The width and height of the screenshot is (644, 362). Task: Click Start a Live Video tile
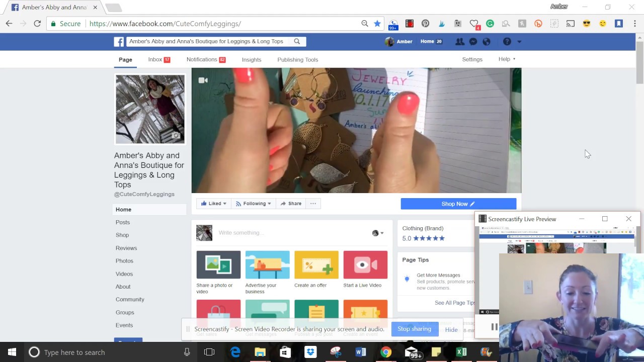(365, 269)
